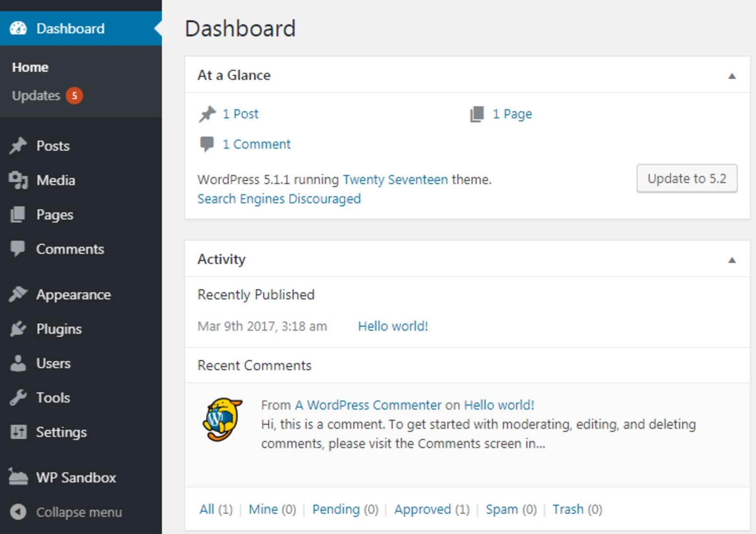Click the Media icon in sidebar

[18, 180]
